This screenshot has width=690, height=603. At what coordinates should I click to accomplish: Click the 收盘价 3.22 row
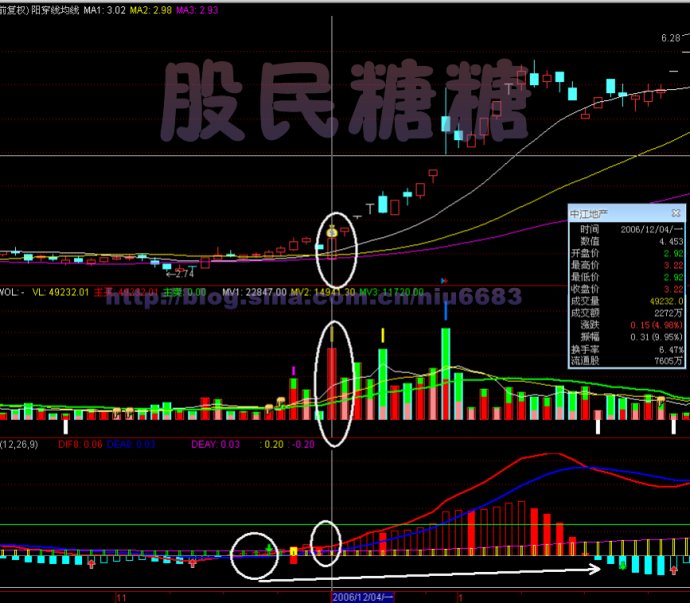627,289
